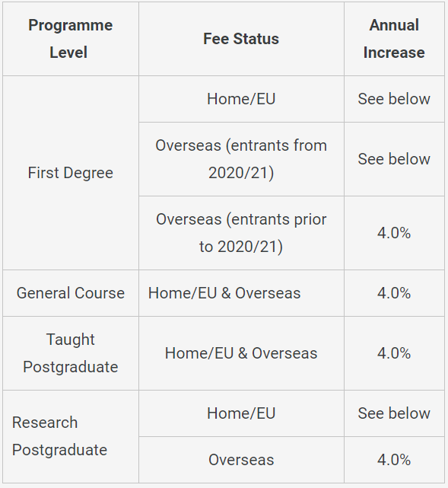448x488 pixels.
Task: Click 4.0% for Research Postgraduate Overseas
Action: pos(394,460)
